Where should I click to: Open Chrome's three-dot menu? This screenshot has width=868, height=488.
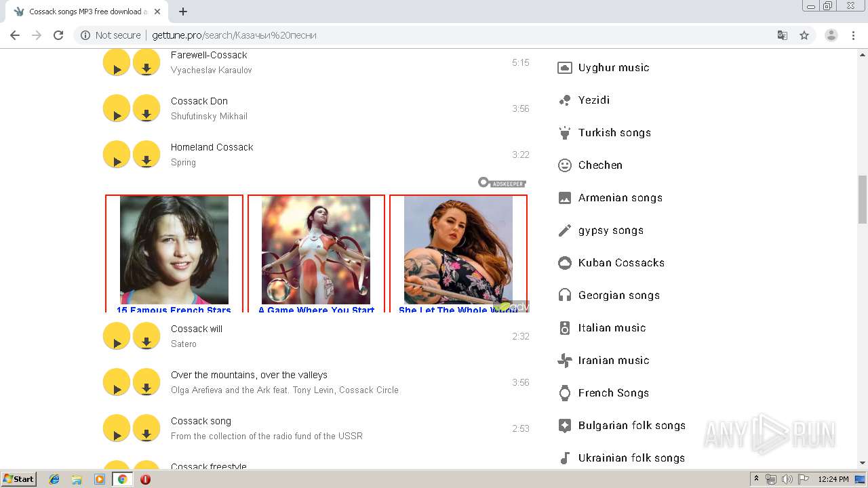click(x=853, y=35)
